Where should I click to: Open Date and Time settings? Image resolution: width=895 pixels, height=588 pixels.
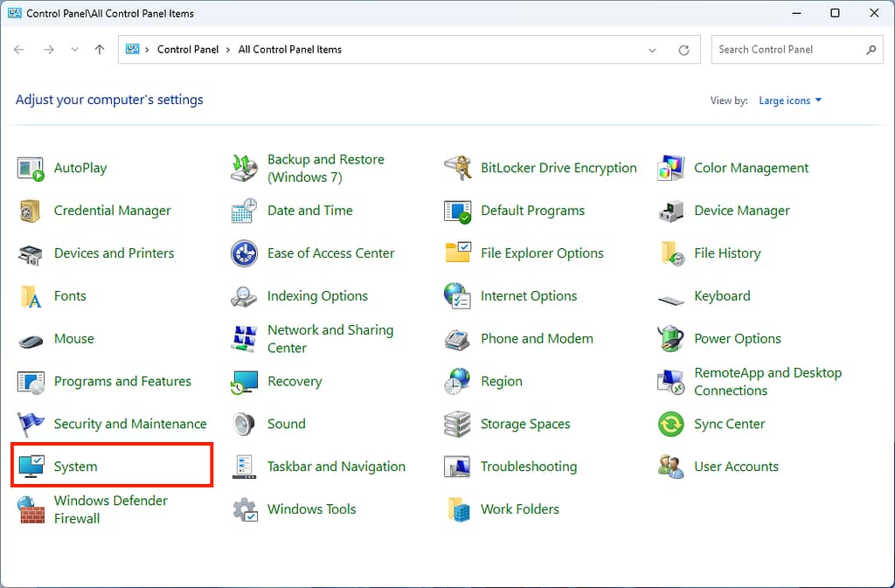(309, 211)
